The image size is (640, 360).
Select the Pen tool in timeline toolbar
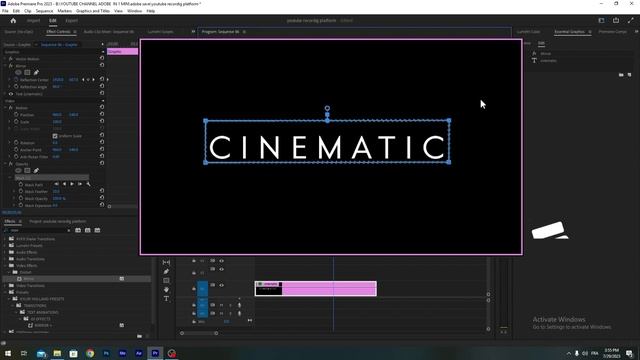166,271
